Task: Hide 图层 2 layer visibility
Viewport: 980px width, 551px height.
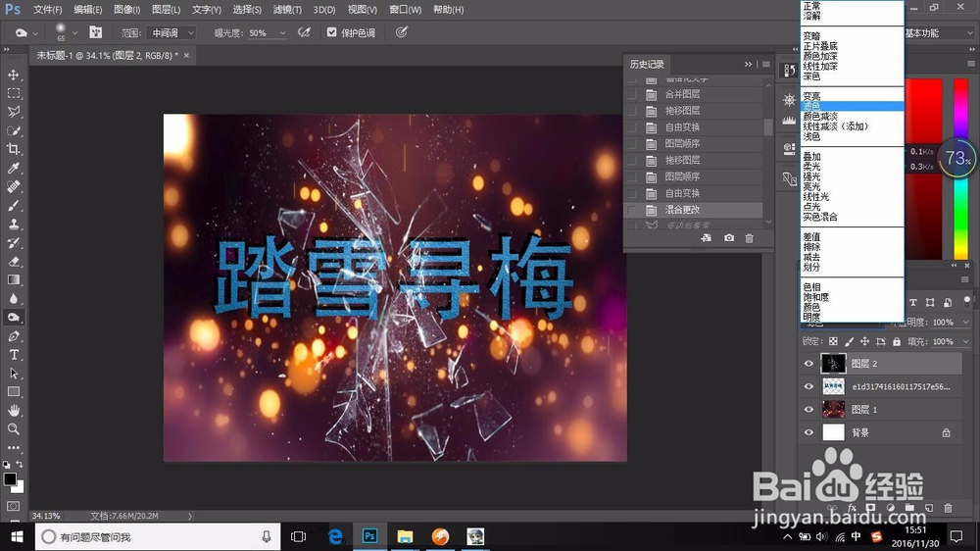Action: pyautogui.click(x=808, y=364)
